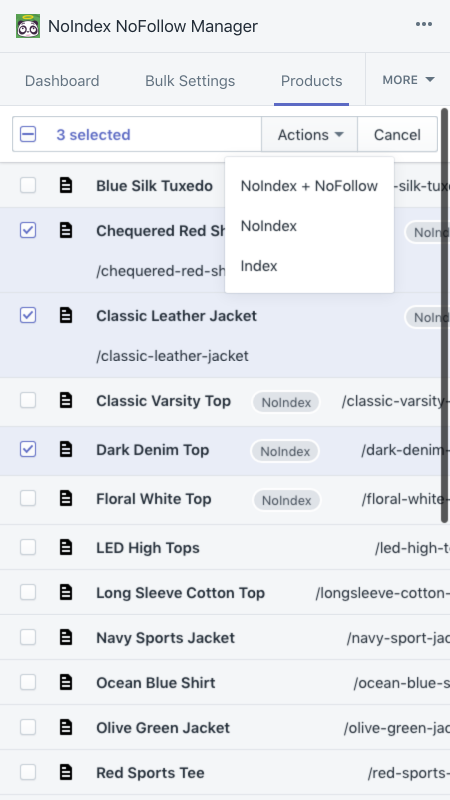Image resolution: width=450 pixels, height=800 pixels.
Task: Switch to the Bulk Settings tab
Action: pos(190,81)
